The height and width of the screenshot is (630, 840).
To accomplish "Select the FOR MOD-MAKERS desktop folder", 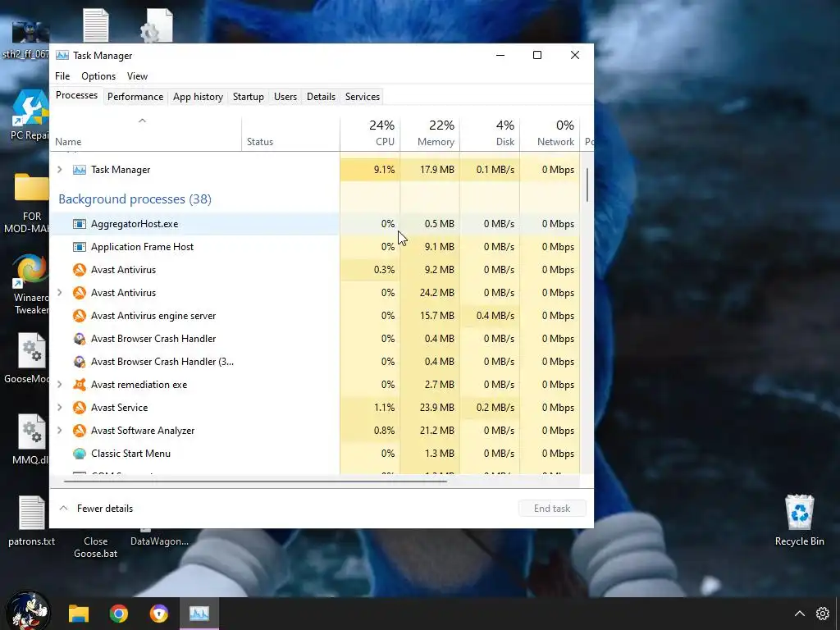I will (30, 203).
